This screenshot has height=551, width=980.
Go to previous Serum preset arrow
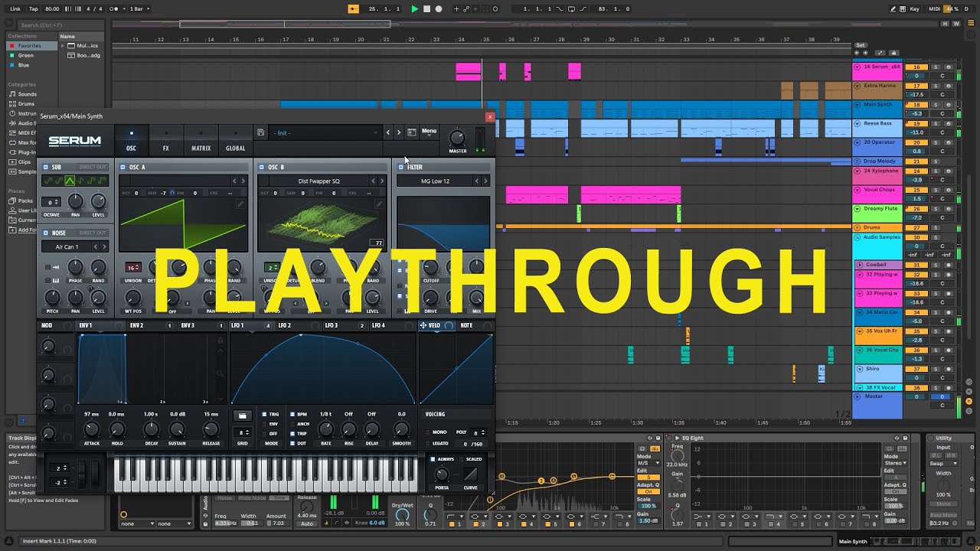coord(388,133)
